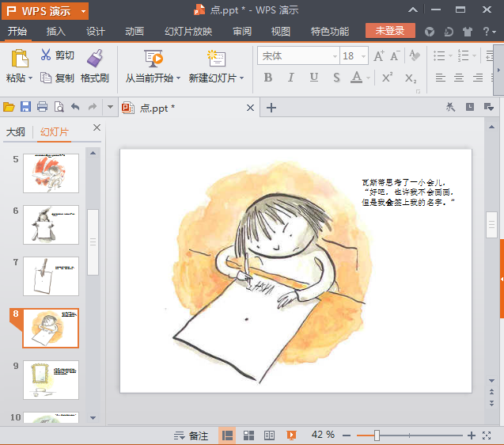Fit slide to window icon
Viewport: 504px width, 445px height.
(x=487, y=435)
